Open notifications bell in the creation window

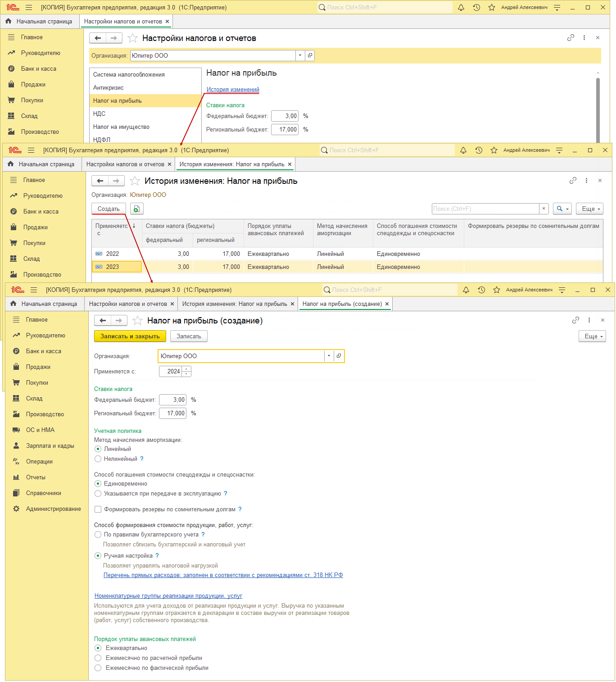pos(466,290)
